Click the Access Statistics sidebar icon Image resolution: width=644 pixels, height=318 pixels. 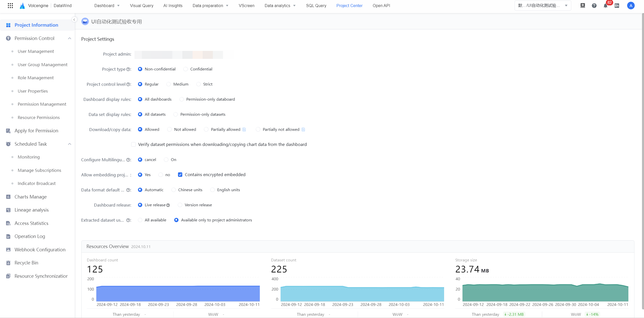[x=8, y=223]
